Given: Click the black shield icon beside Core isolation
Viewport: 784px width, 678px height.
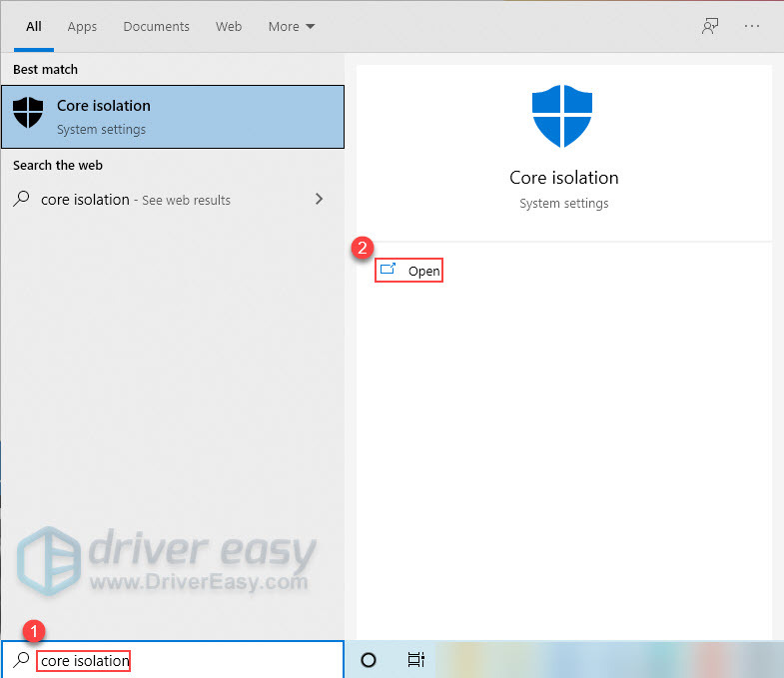Looking at the screenshot, I should tap(28, 112).
